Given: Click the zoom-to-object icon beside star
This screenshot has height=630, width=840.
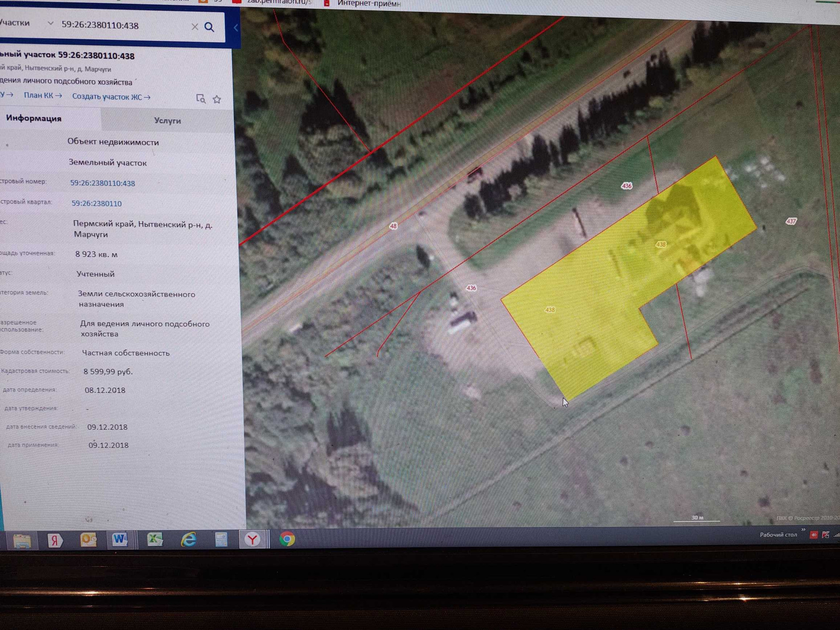Looking at the screenshot, I should (x=201, y=98).
